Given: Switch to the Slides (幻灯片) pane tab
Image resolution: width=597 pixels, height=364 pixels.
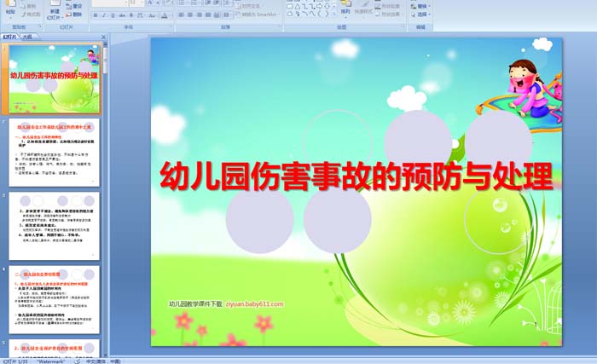Looking at the screenshot, I should 10,37.
